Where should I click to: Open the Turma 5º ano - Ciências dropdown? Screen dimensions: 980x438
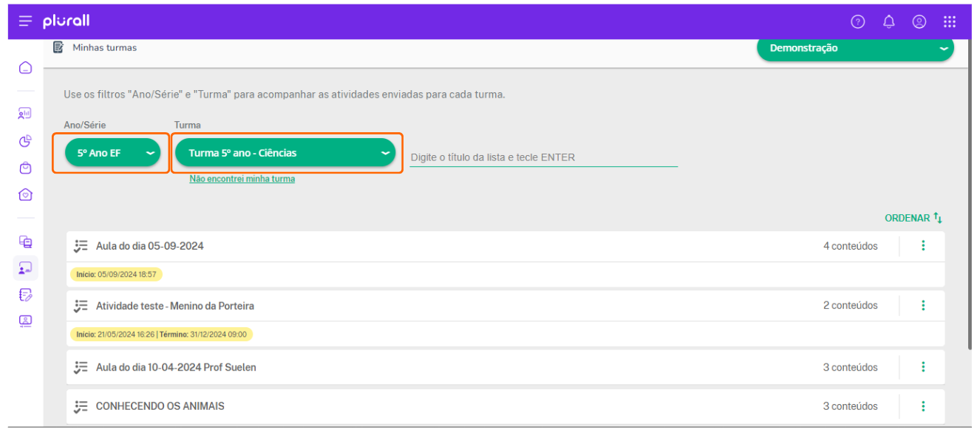pyautogui.click(x=285, y=153)
